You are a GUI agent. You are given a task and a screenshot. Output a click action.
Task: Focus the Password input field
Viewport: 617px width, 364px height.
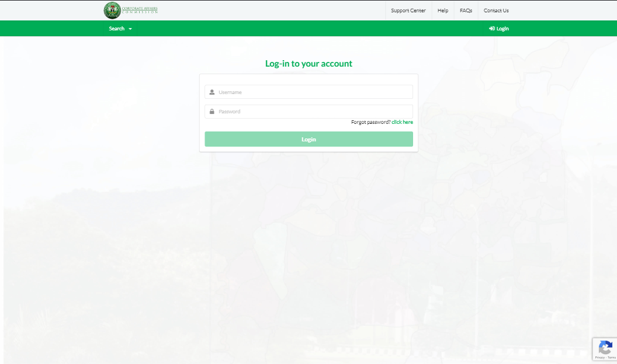pos(313,112)
